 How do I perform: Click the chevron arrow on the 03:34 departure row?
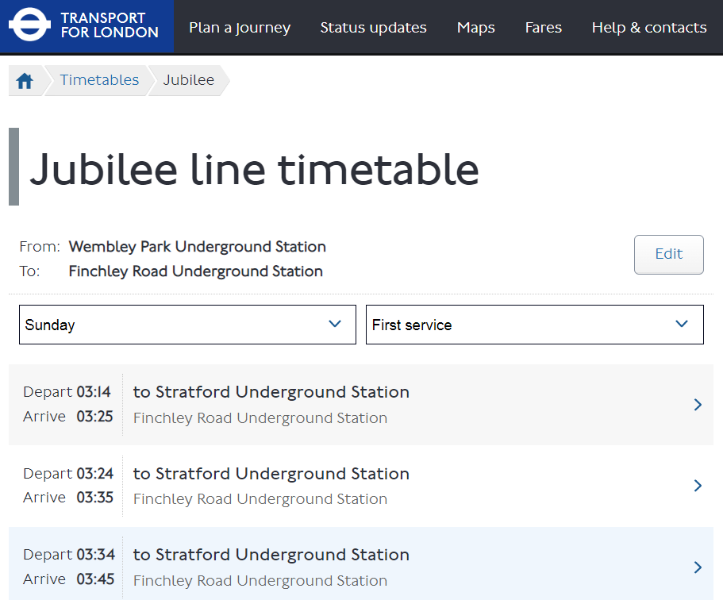click(x=698, y=567)
